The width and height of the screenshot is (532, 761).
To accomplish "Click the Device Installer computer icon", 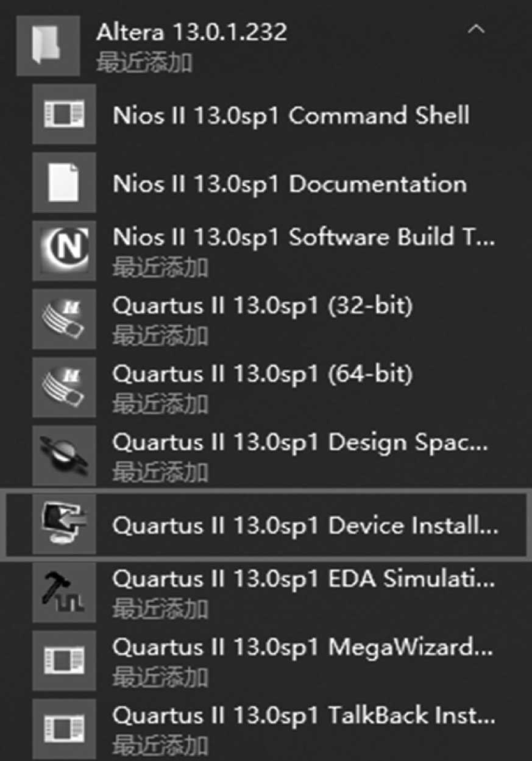I will pyautogui.click(x=64, y=524).
